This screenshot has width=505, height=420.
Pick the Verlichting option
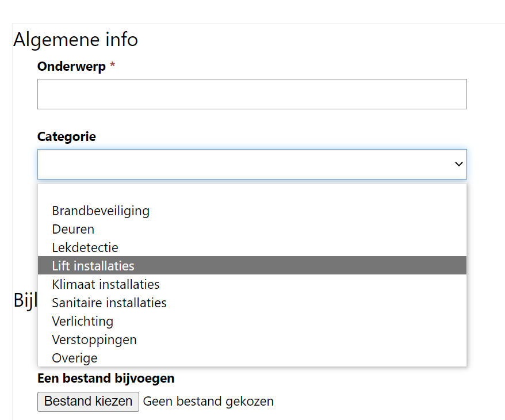tap(83, 321)
